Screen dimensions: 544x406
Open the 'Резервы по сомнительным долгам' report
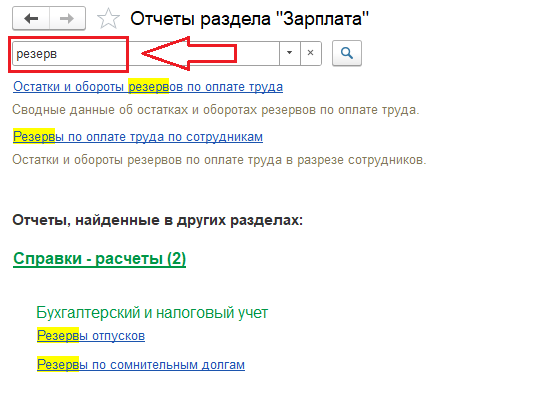[x=141, y=364]
